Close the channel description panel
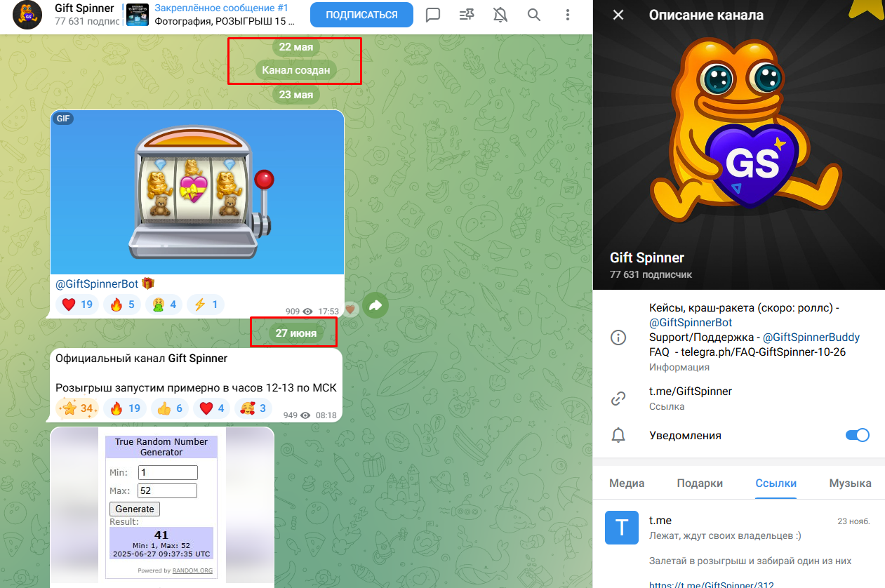Screen dimensions: 885x588 [x=618, y=15]
